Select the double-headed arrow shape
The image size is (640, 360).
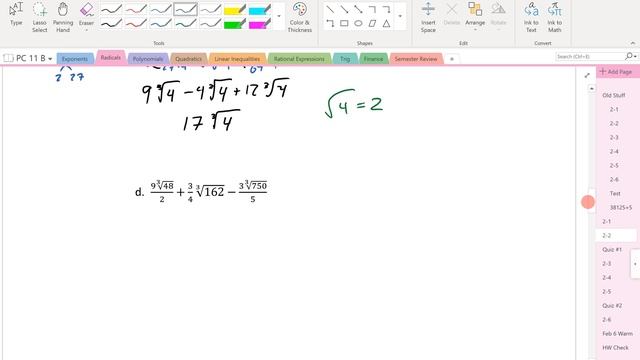pyautogui.click(x=358, y=9)
